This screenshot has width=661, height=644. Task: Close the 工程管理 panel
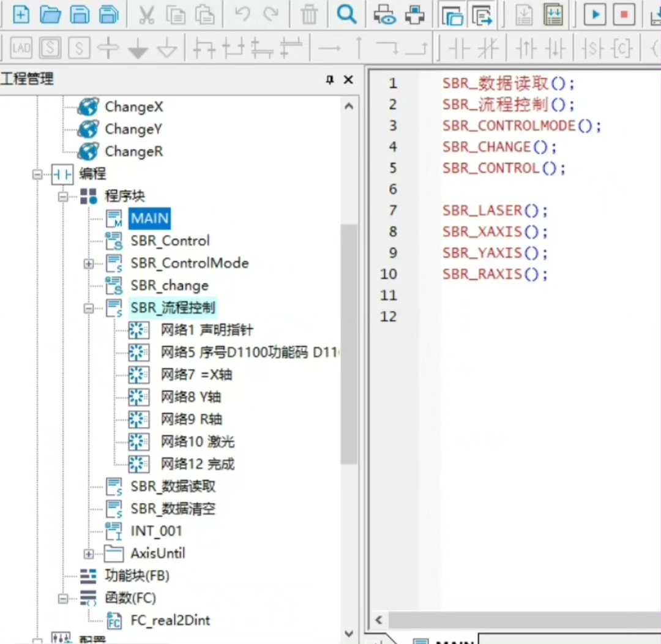pos(348,80)
